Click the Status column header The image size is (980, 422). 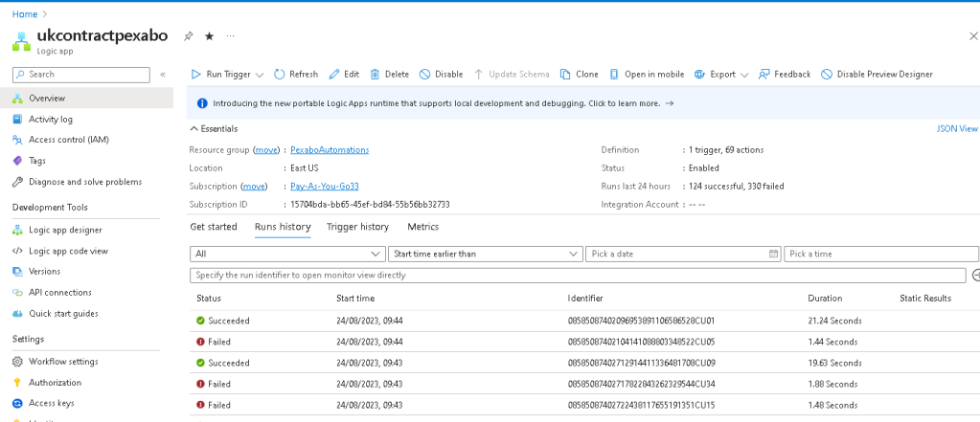pos(209,299)
